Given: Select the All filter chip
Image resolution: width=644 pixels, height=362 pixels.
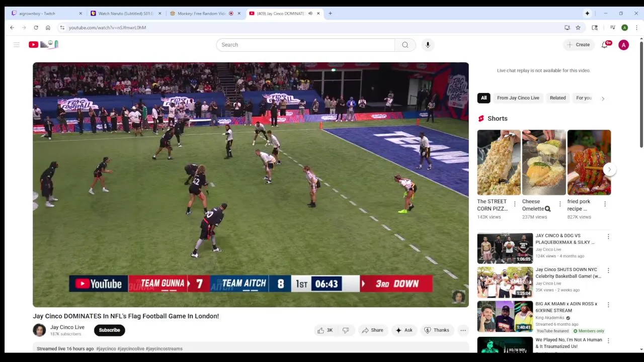Looking at the screenshot, I should (484, 98).
